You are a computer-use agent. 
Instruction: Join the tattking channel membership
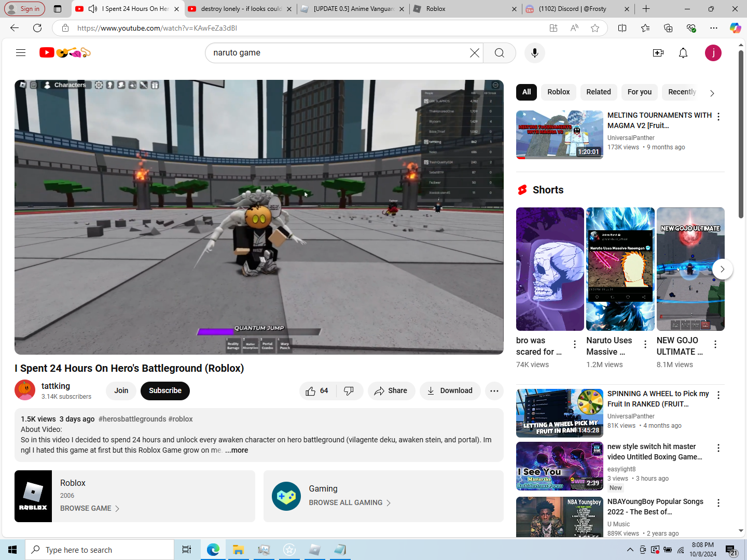(121, 391)
